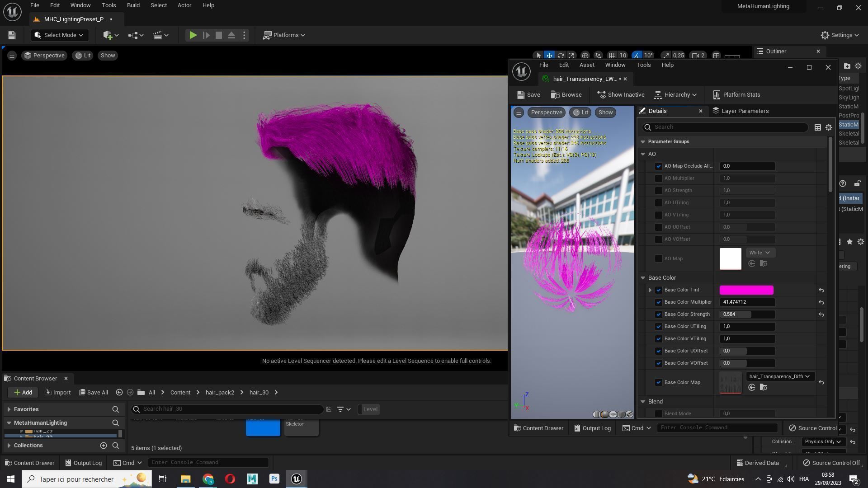Open Unreal Engine from Windows taskbar
This screenshot has height=488, width=868.
point(297,479)
